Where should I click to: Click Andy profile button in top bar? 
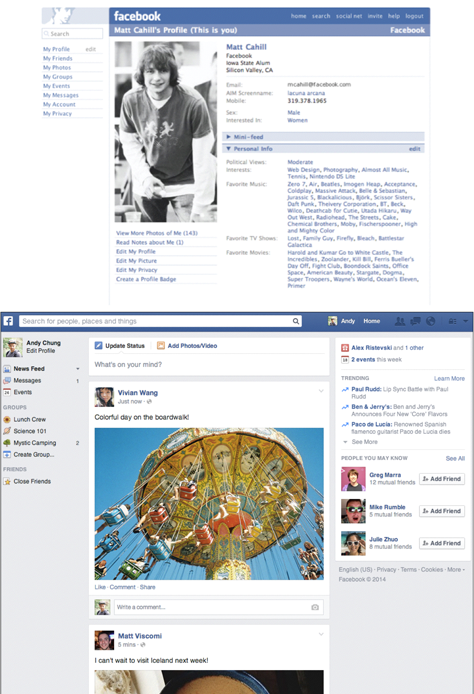[342, 321]
